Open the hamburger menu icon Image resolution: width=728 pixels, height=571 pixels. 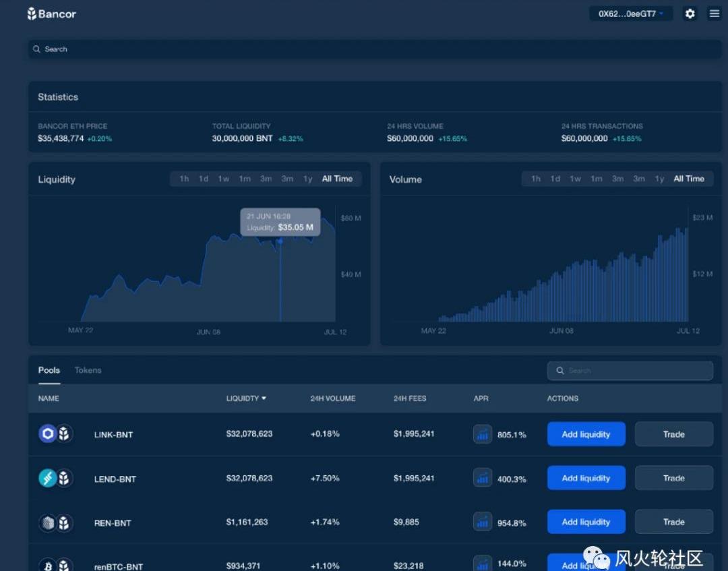click(x=715, y=13)
